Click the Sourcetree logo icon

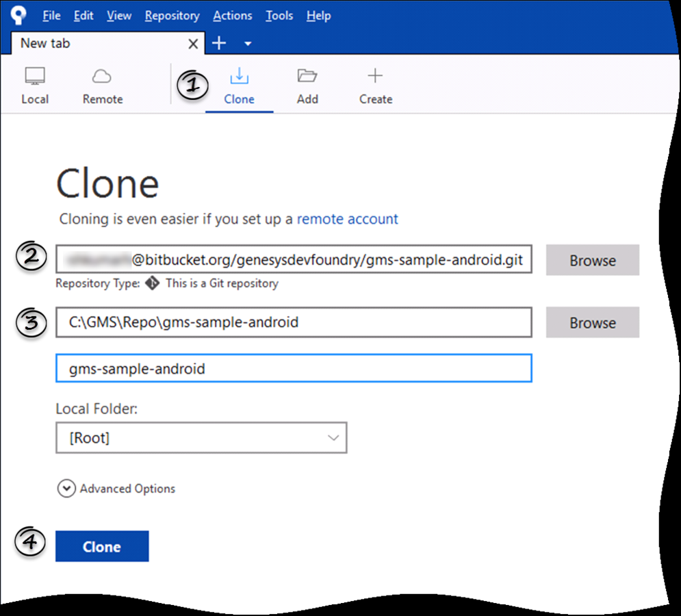(x=18, y=15)
